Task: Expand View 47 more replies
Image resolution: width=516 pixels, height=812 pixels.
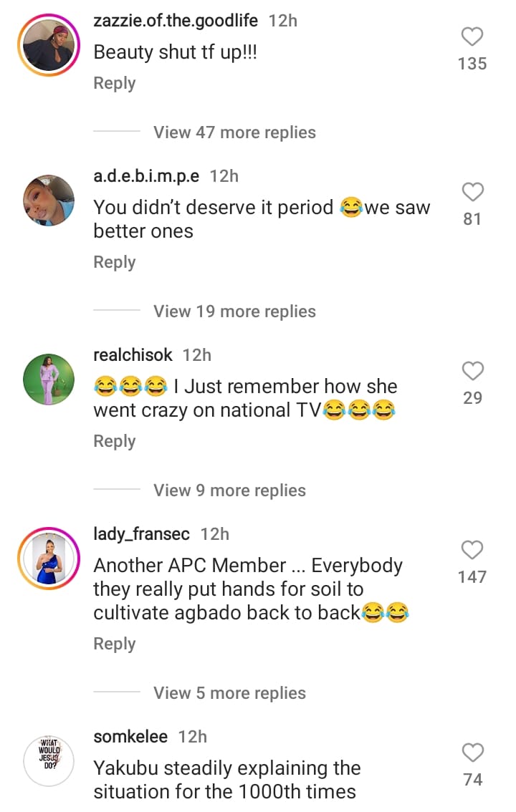Action: coord(234,132)
